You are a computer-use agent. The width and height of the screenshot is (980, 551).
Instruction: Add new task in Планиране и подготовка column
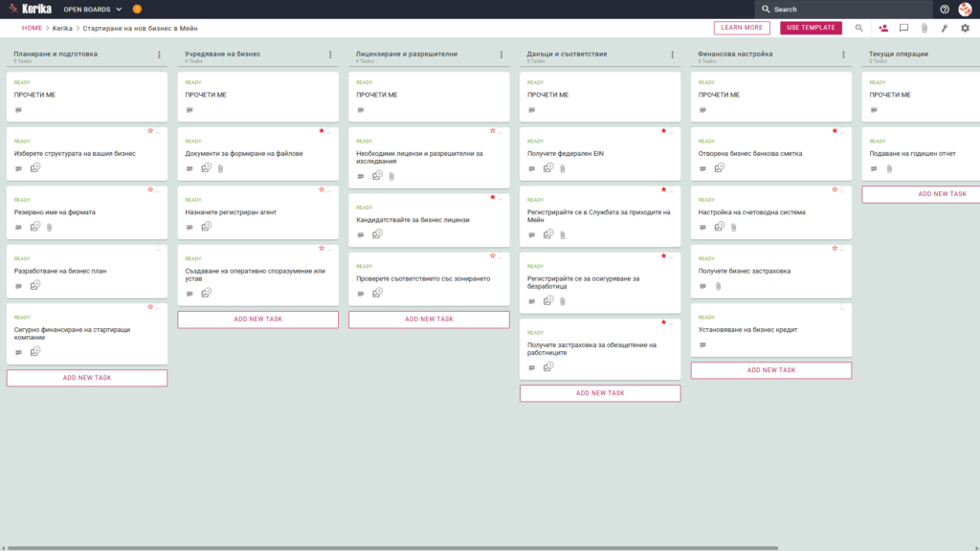coord(87,378)
